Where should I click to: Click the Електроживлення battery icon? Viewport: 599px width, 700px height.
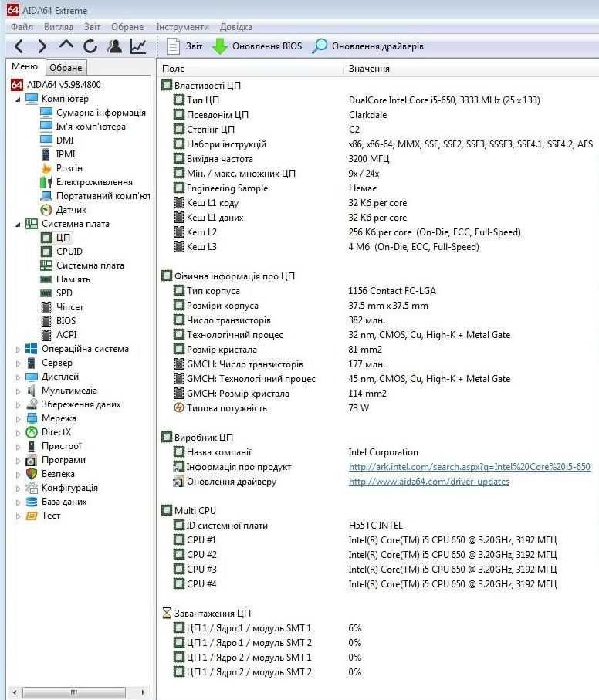pos(46,182)
